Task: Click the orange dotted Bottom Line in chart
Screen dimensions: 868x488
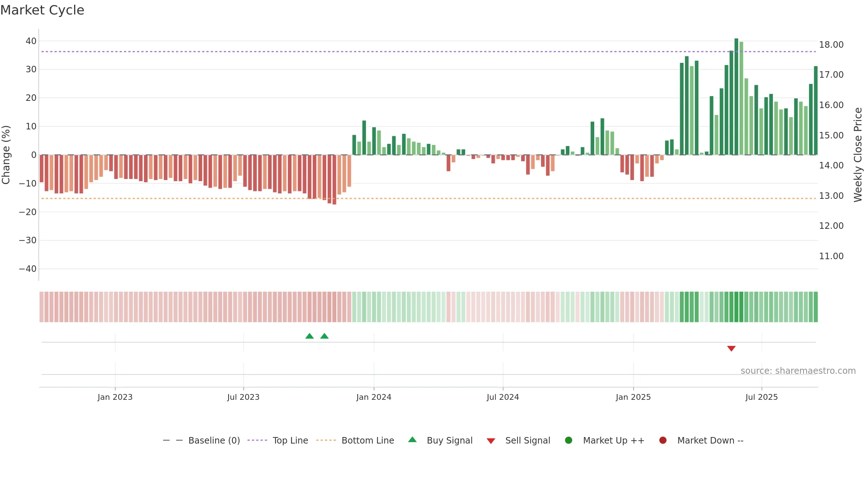Action: tap(429, 198)
